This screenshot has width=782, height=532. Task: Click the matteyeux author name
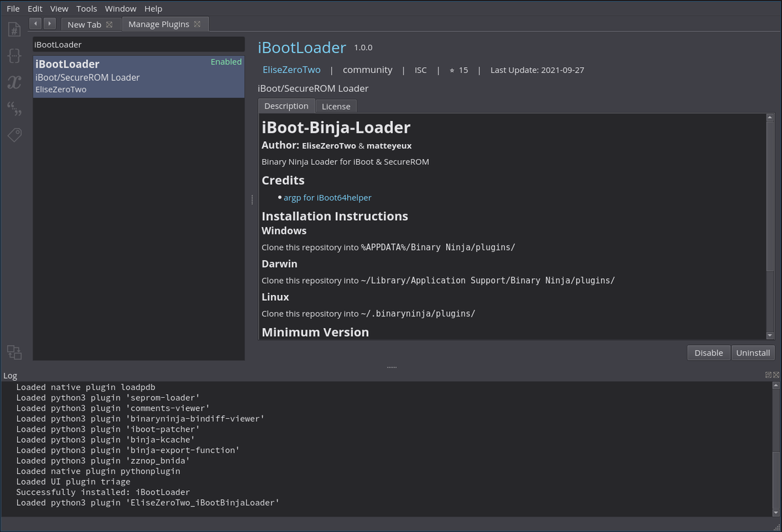tap(389, 146)
